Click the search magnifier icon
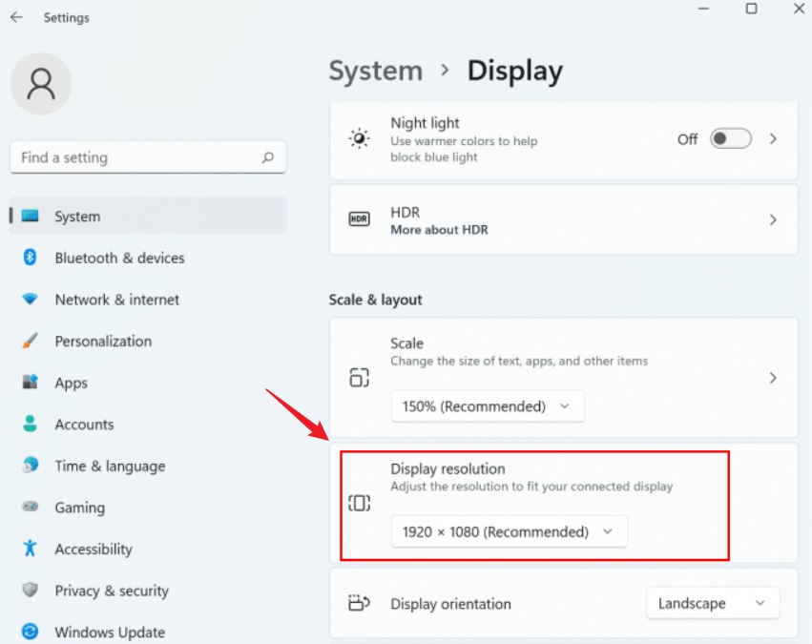The image size is (812, 644). (268, 157)
